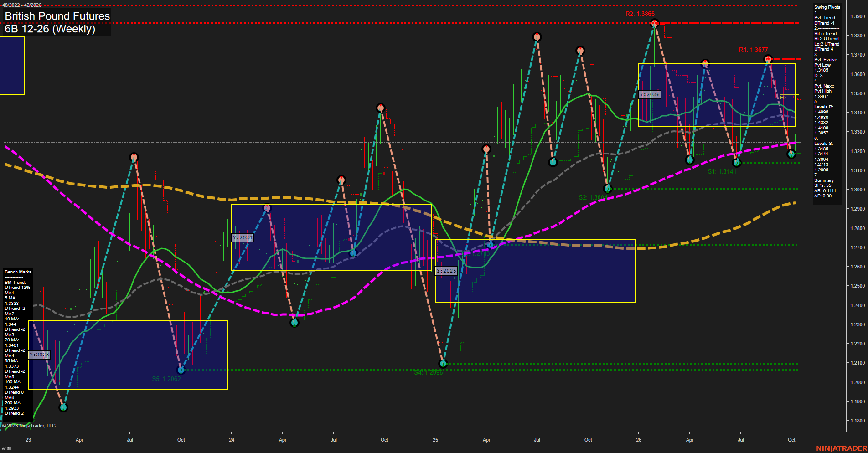This screenshot has height=453, width=868.
Task: Select the 20 MA value 1.3401
Action: coord(12,345)
